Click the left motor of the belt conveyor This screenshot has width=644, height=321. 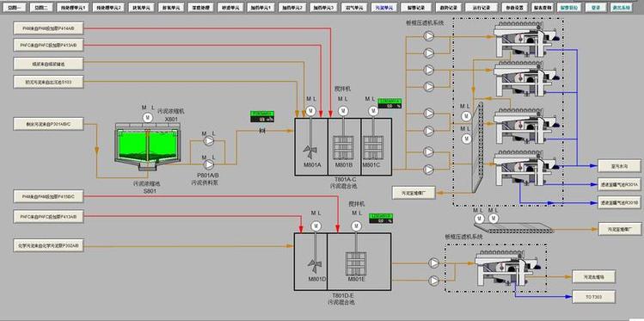click(478, 219)
